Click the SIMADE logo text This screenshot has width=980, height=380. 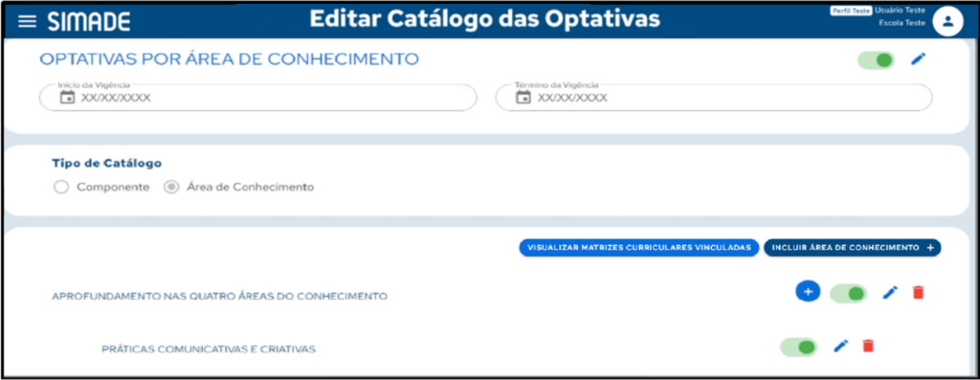pyautogui.click(x=89, y=23)
